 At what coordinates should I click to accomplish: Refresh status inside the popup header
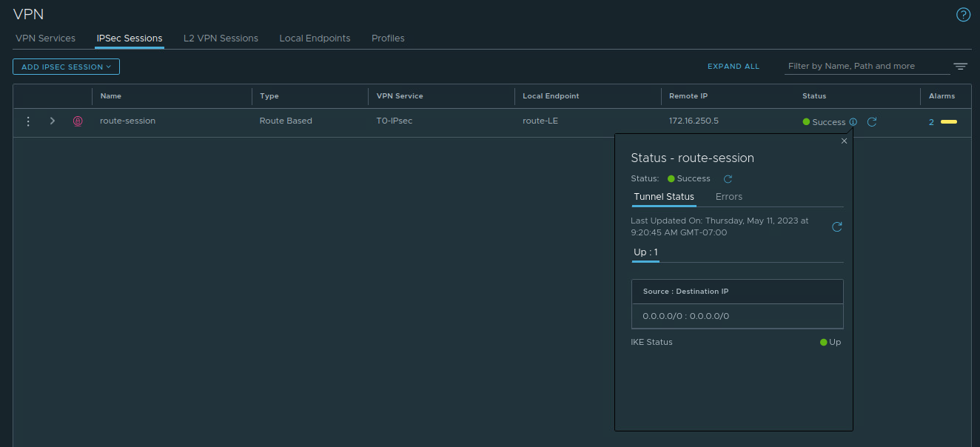coord(728,179)
